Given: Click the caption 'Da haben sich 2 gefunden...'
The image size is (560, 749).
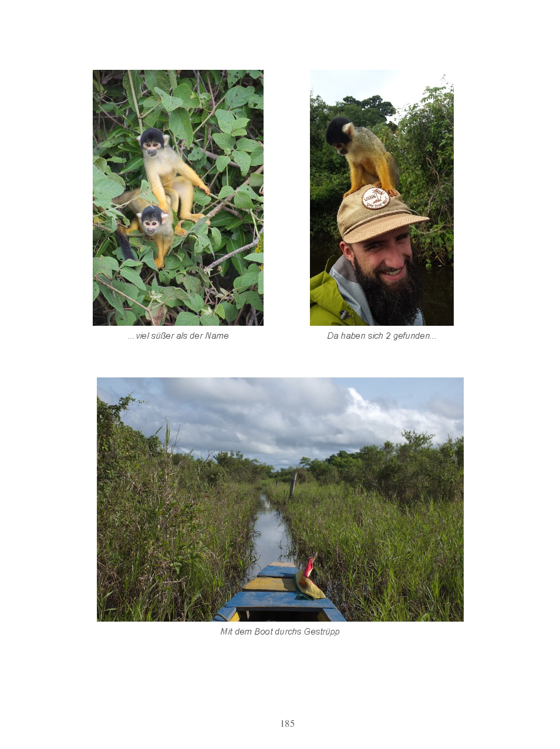Looking at the screenshot, I should click(382, 336).
